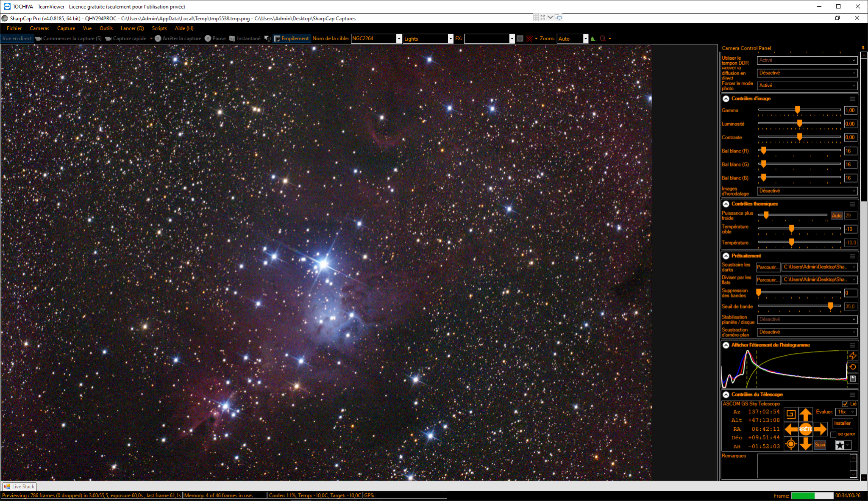Collapse the Contrôles thermiques section
Viewport: 868px width, 501px height.
726,204
